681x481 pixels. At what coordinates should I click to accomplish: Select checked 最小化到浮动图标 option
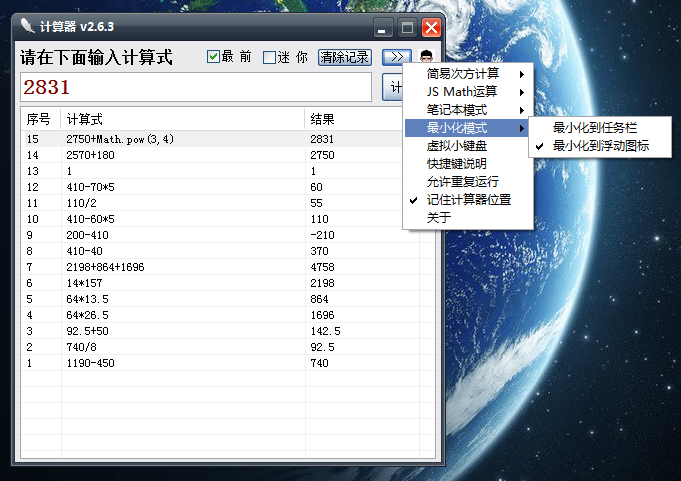tap(600, 146)
